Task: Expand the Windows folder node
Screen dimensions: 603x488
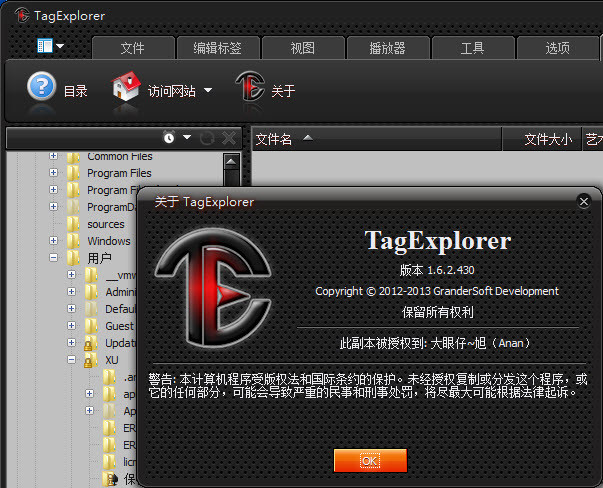Action: [53, 240]
